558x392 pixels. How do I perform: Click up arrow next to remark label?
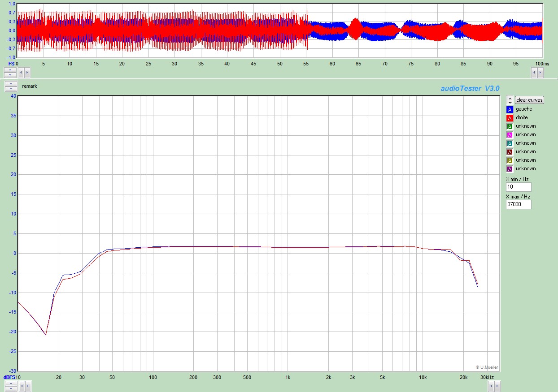click(x=10, y=84)
